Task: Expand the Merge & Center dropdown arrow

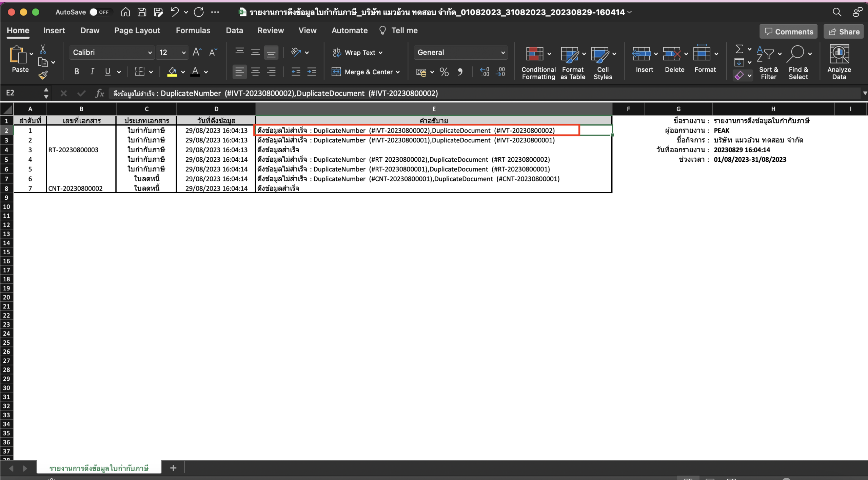Action: (x=398, y=72)
